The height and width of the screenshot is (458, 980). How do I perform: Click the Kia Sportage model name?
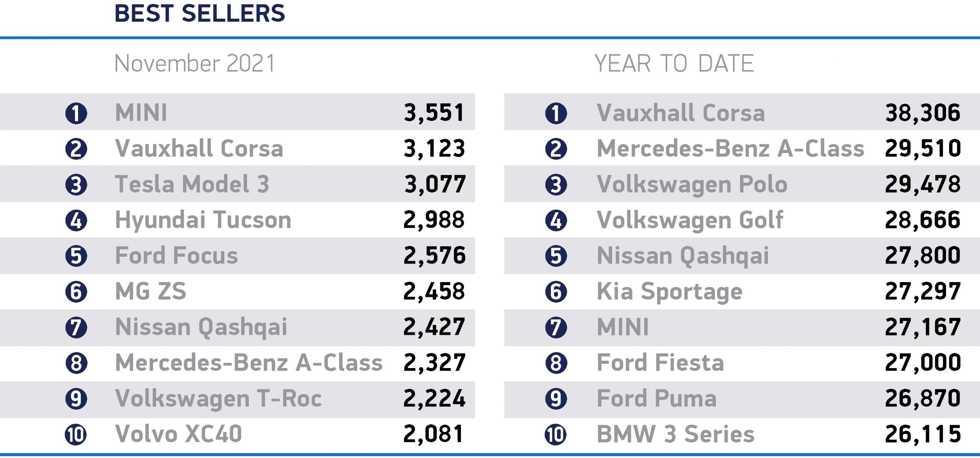tap(670, 292)
